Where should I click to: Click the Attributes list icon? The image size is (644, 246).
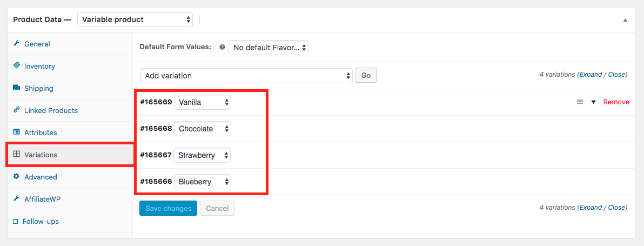pos(16,132)
